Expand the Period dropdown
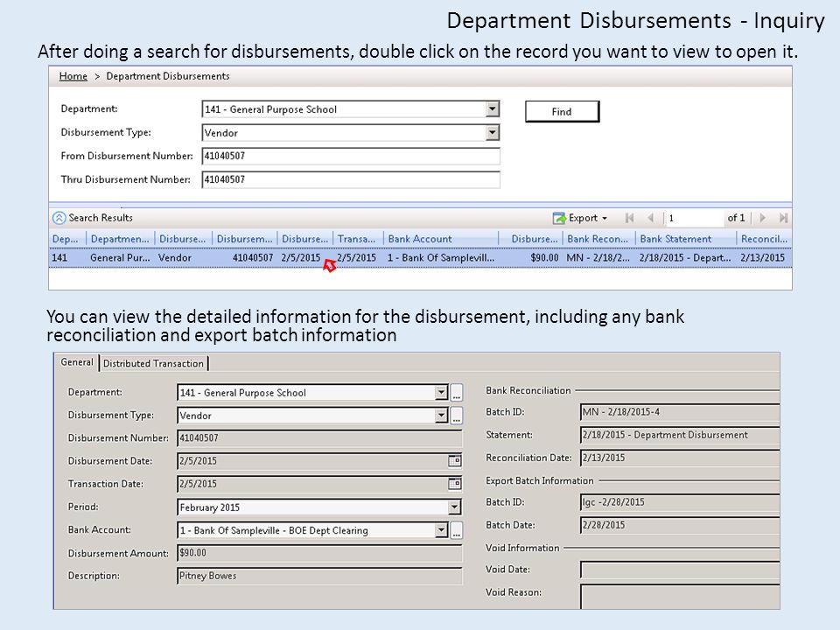 (x=454, y=507)
